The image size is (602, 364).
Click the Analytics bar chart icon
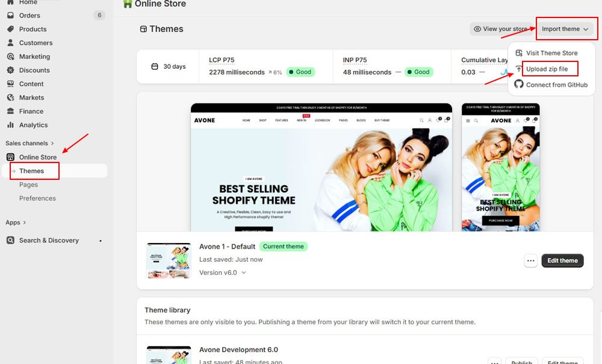(10, 125)
